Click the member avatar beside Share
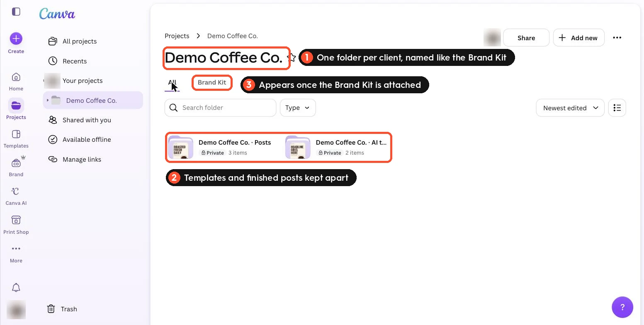The image size is (644, 325). [492, 38]
